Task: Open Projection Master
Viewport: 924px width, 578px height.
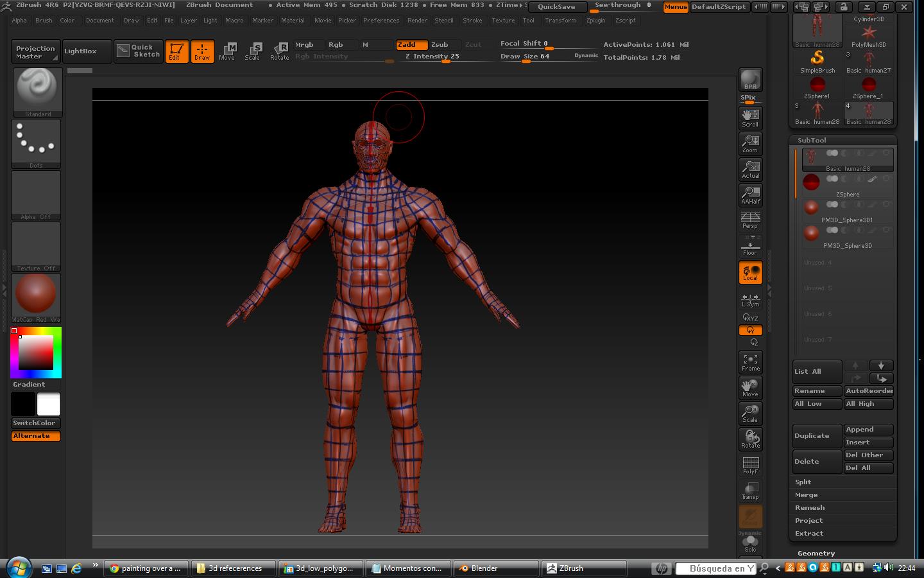Action: (35, 51)
